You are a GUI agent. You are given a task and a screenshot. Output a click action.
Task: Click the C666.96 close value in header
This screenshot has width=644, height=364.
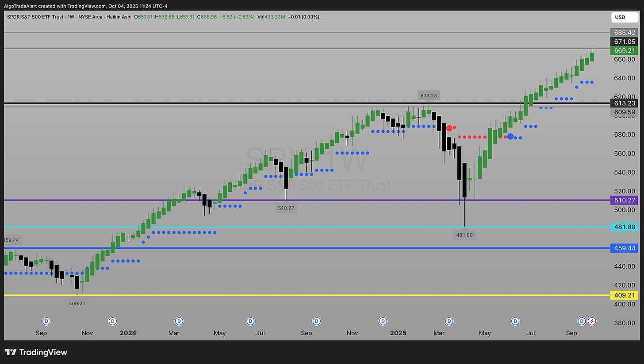[x=207, y=17]
